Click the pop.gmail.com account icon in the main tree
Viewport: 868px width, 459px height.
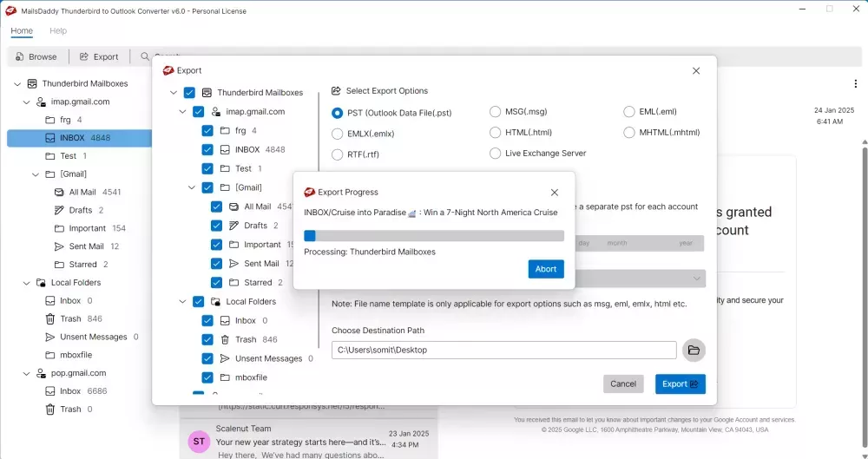(x=41, y=373)
